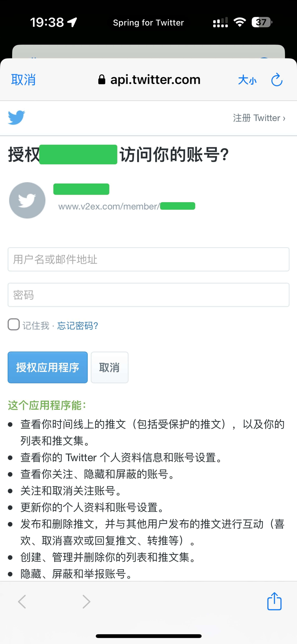Click the 授权应用程序 blue button
Screen dimensions: 297x644
48,367
